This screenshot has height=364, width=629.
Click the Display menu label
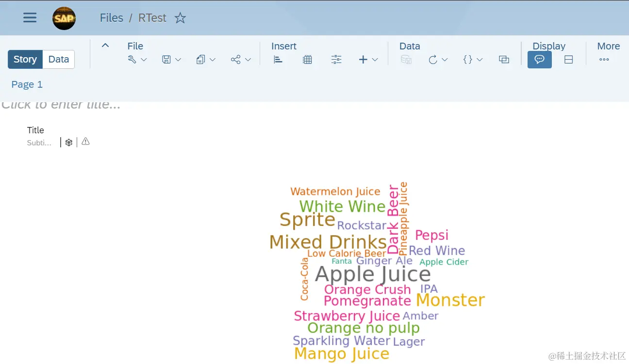[549, 46]
